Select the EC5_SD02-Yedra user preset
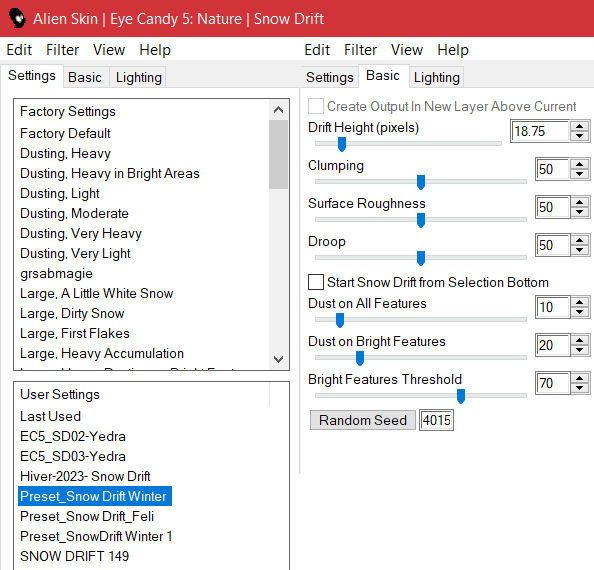 coord(73,436)
